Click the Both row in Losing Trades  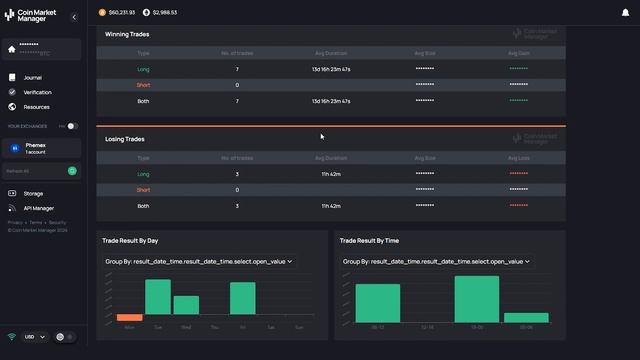(331, 206)
